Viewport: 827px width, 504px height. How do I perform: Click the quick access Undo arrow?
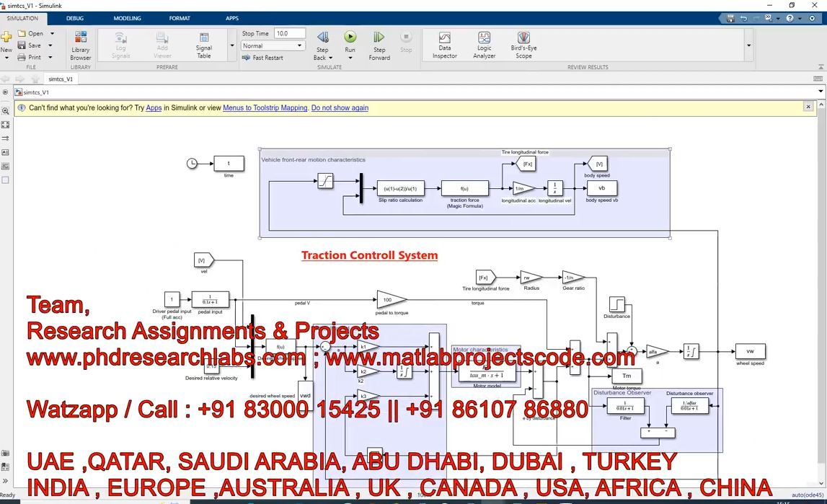[x=743, y=18]
